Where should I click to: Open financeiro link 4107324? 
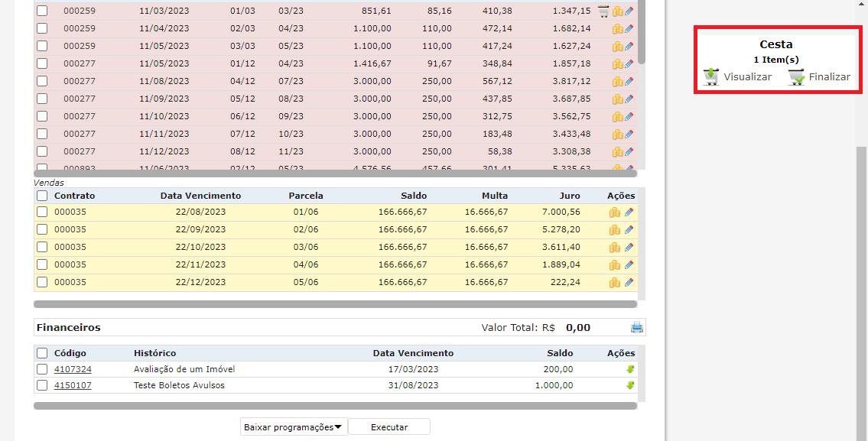73,369
